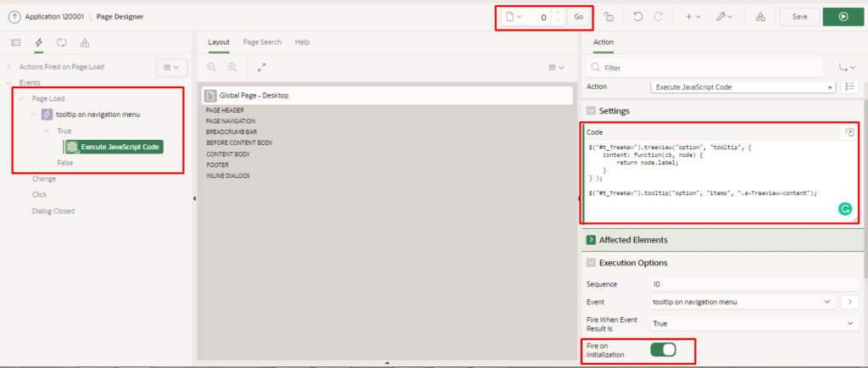This screenshot has width=868, height=368.
Task: Open the Code Editor popup icon
Action: click(849, 133)
